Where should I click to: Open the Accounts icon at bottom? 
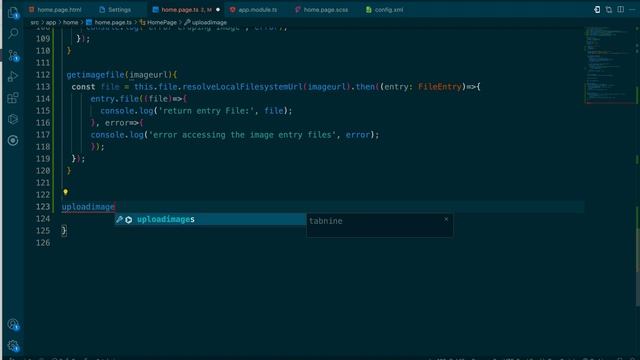pos(13,324)
